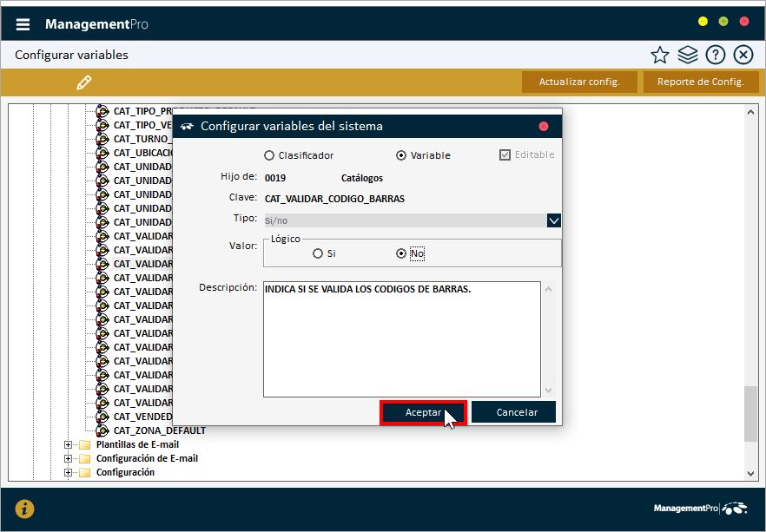Image resolution: width=766 pixels, height=532 pixels.
Task: Select the CAT_TURNO_ tree row
Action: coord(142,139)
